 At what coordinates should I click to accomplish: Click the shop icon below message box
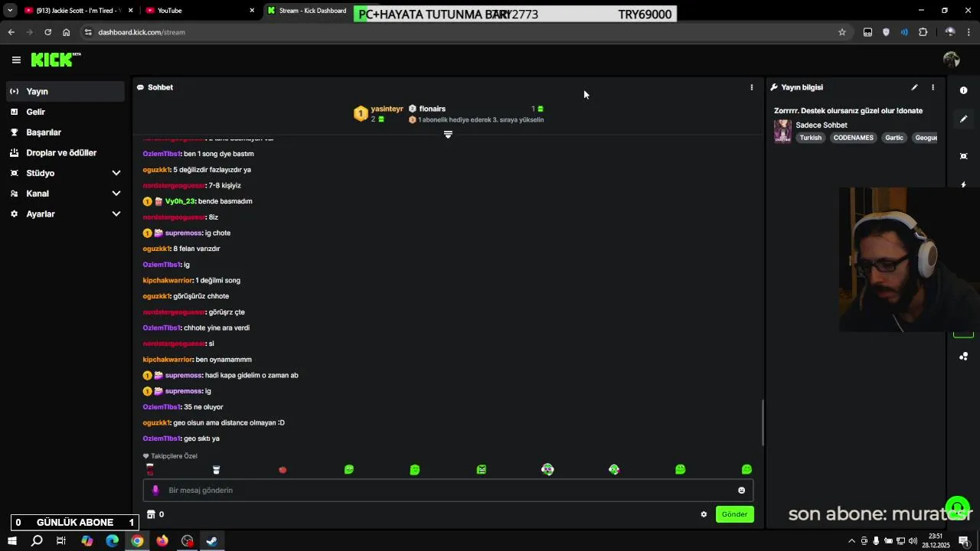tap(151, 514)
